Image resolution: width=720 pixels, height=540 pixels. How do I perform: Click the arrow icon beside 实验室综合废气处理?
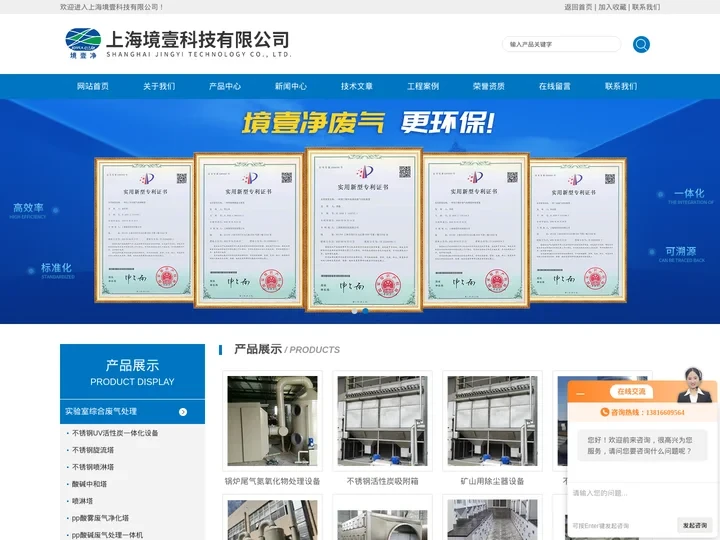click(183, 412)
